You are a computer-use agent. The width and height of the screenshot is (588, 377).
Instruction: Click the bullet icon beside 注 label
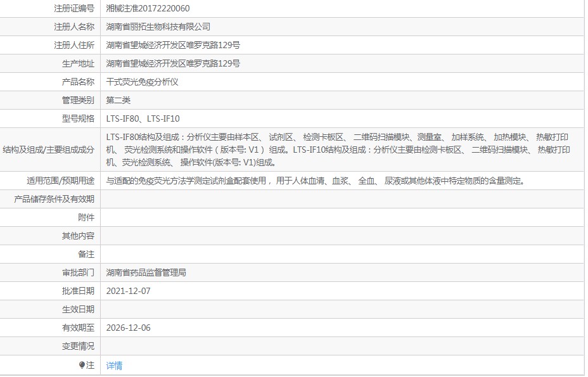(x=82, y=366)
